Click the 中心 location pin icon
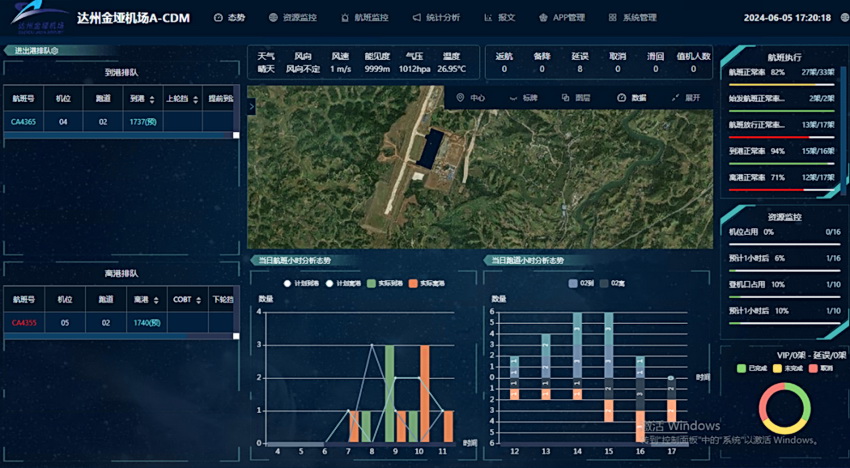The height and width of the screenshot is (468, 850). (x=460, y=98)
